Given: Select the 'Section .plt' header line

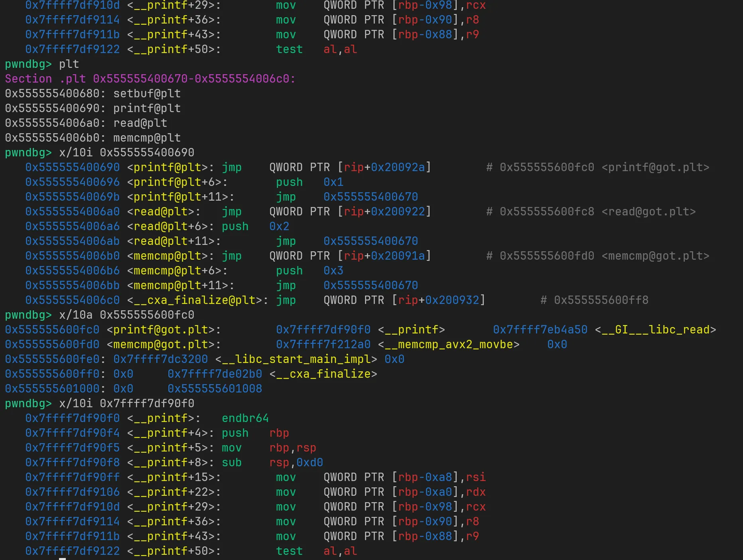Looking at the screenshot, I should coord(150,79).
